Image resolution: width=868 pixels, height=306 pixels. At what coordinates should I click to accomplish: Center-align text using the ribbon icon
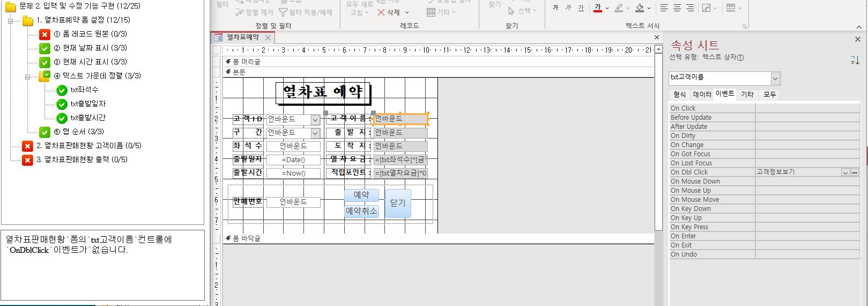click(x=677, y=8)
